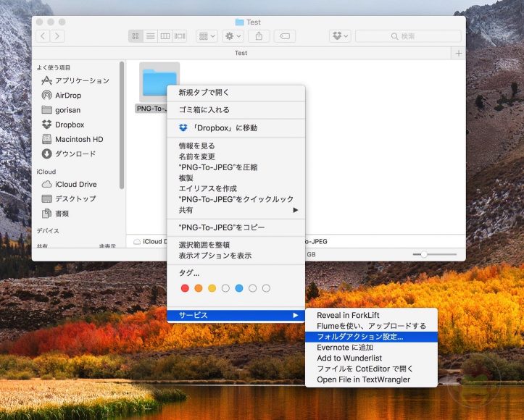The width and height of the screenshot is (524, 420).
Task: Open the arrange-by grouping dropdown
Action: click(x=207, y=36)
